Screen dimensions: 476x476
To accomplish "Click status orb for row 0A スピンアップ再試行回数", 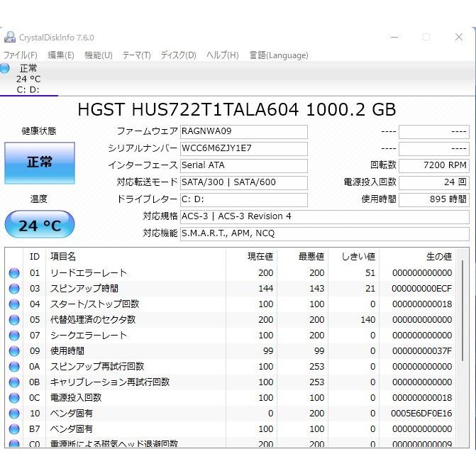I will [14, 367].
